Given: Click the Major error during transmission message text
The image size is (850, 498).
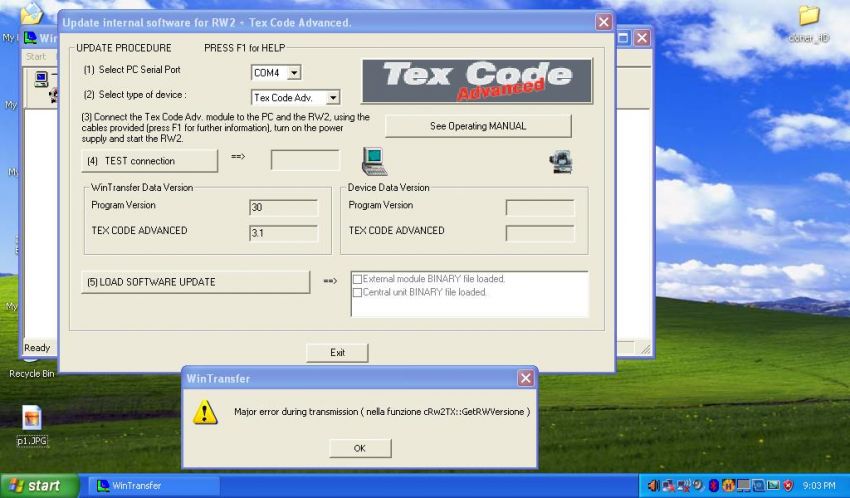Looking at the screenshot, I should coord(382,412).
